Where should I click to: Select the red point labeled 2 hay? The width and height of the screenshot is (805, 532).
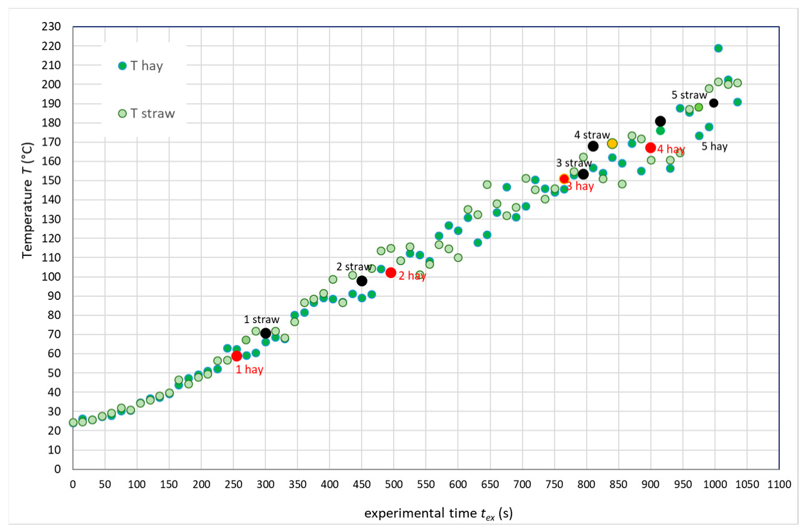pos(391,272)
